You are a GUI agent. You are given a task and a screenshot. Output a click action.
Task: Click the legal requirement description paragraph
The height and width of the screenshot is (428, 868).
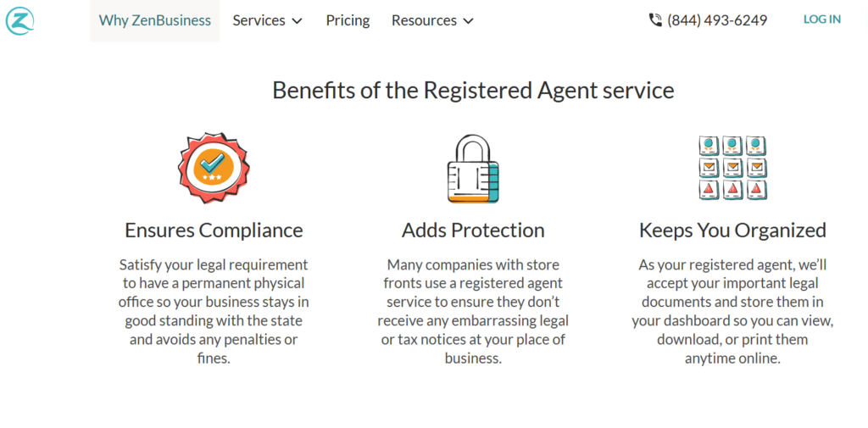click(214, 311)
